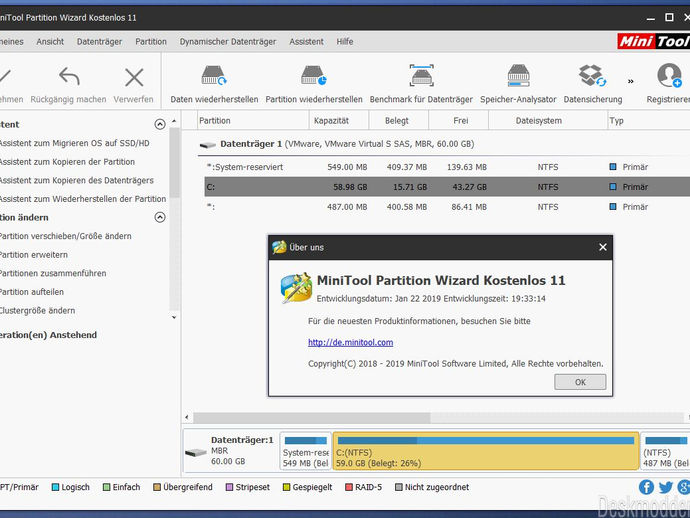690x518 pixels.
Task: Close the Über uns dialog
Action: tap(602, 247)
